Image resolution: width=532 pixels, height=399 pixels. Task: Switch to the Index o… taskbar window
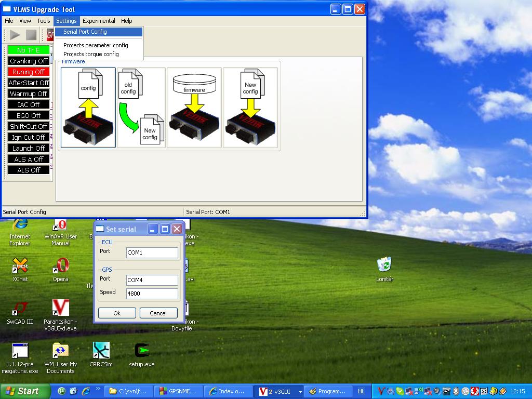point(228,392)
